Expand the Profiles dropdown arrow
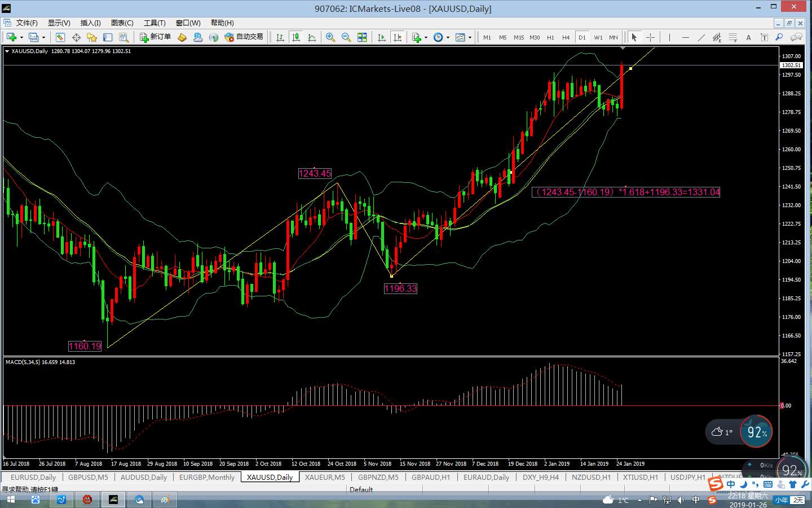 (43, 37)
